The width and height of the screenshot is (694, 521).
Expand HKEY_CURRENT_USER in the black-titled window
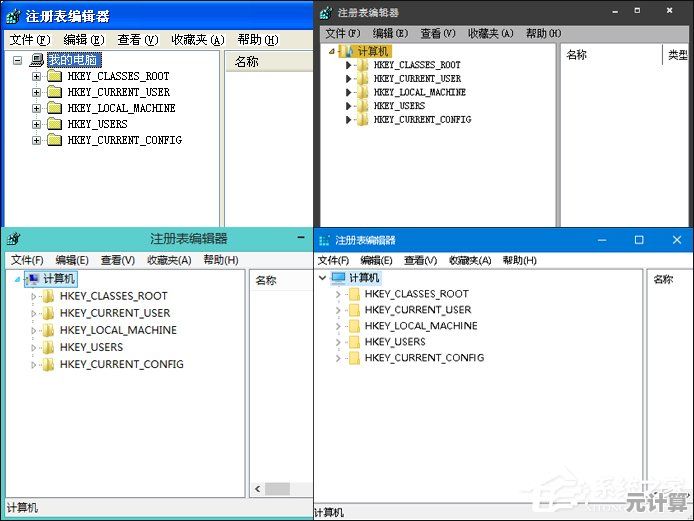coord(349,79)
